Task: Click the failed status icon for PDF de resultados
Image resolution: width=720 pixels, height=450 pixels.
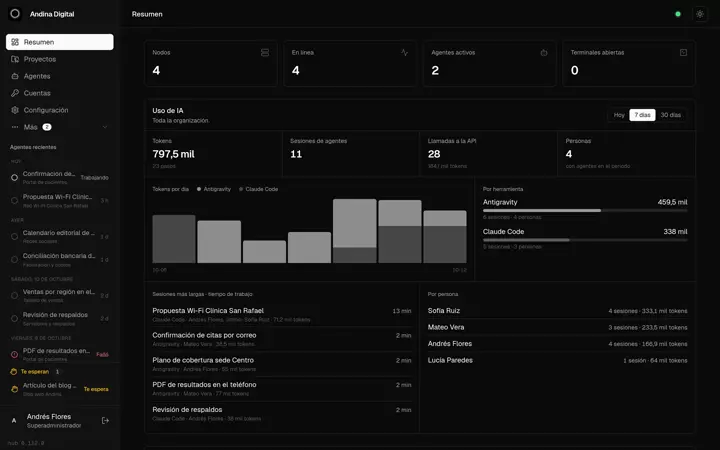Action: 14,354
